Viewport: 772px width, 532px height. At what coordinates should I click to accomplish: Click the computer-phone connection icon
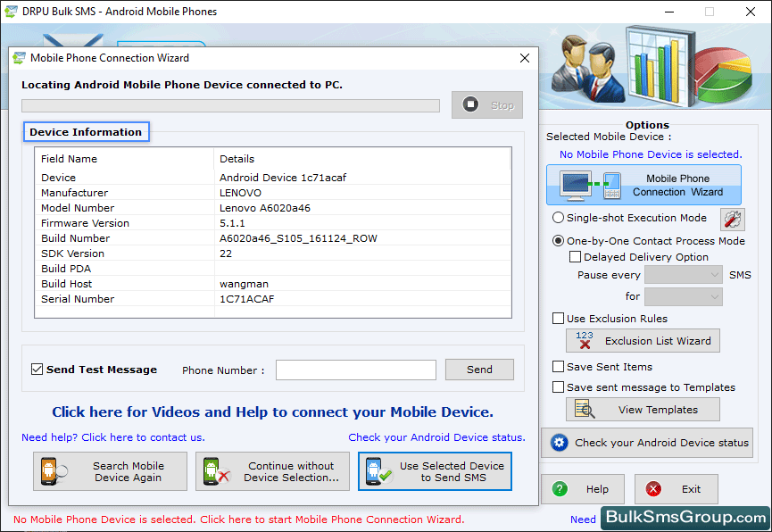pyautogui.click(x=590, y=185)
